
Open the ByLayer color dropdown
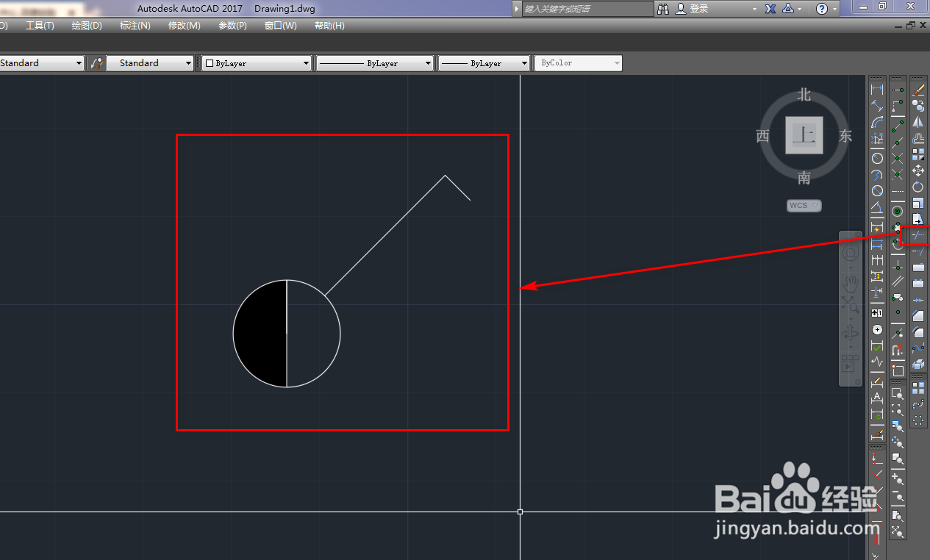[x=257, y=63]
